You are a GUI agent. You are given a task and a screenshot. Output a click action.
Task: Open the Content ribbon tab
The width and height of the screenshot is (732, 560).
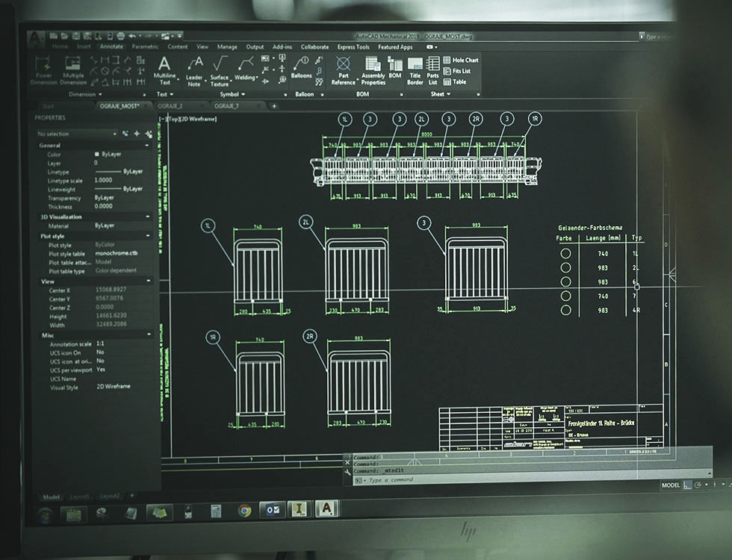click(178, 46)
